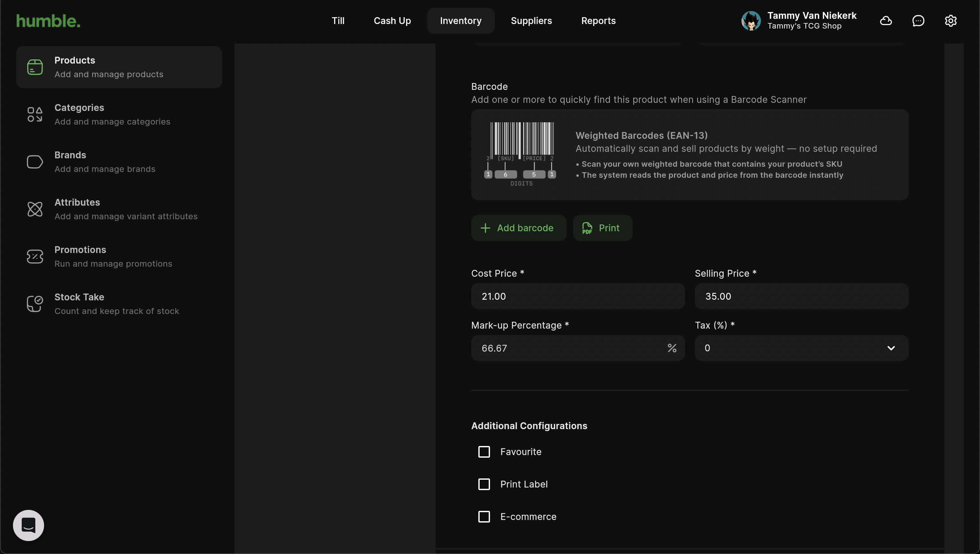Viewport: 980px width, 554px height.
Task: Click the Attributes atom icon
Action: [35, 209]
